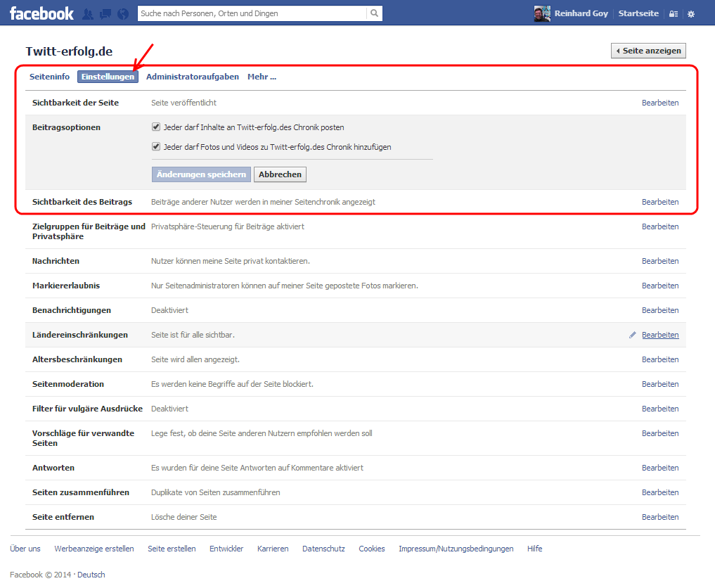Click 'Seite ist für alle sichtbar.' text
This screenshot has height=588, width=715.
(x=193, y=335)
